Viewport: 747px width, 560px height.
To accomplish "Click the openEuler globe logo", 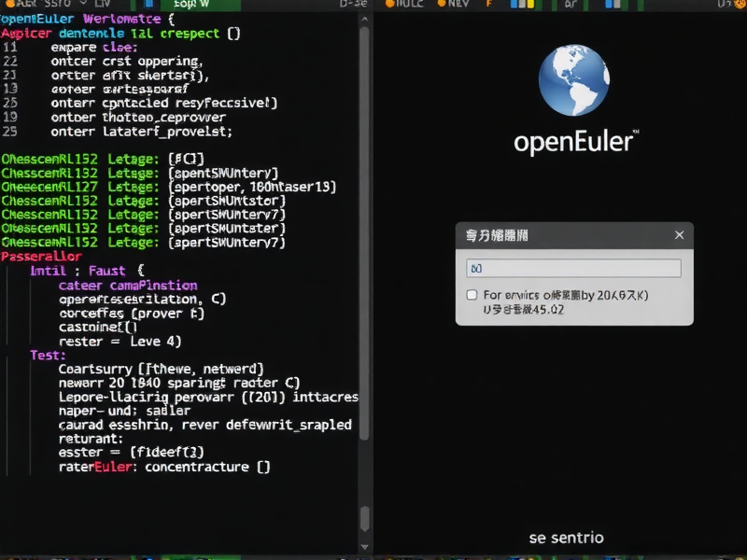I will point(574,82).
